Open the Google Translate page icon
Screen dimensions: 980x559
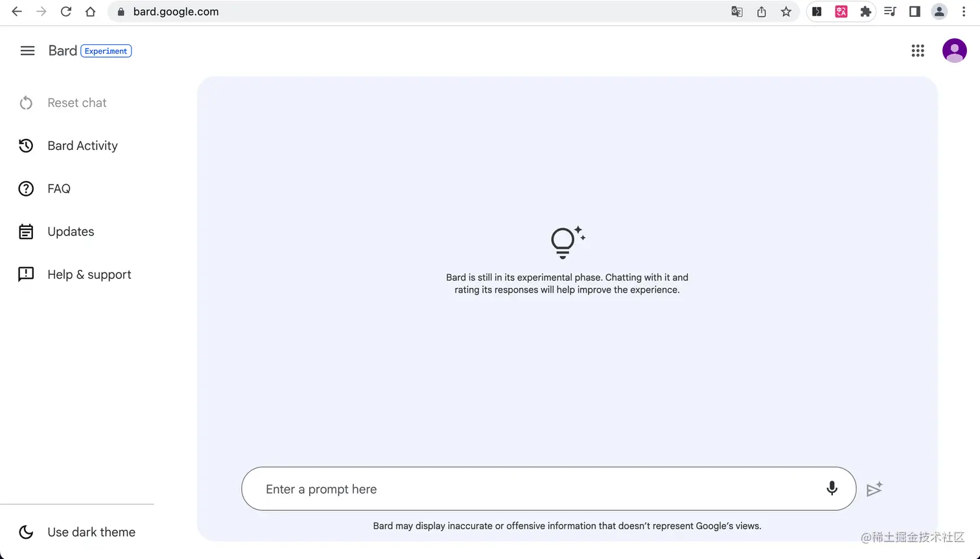[x=737, y=12]
